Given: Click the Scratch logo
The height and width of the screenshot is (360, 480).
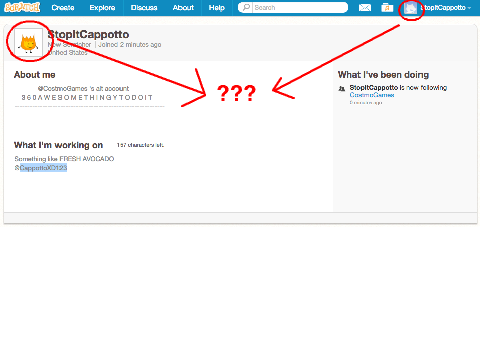Looking at the screenshot, I should (x=22, y=7).
